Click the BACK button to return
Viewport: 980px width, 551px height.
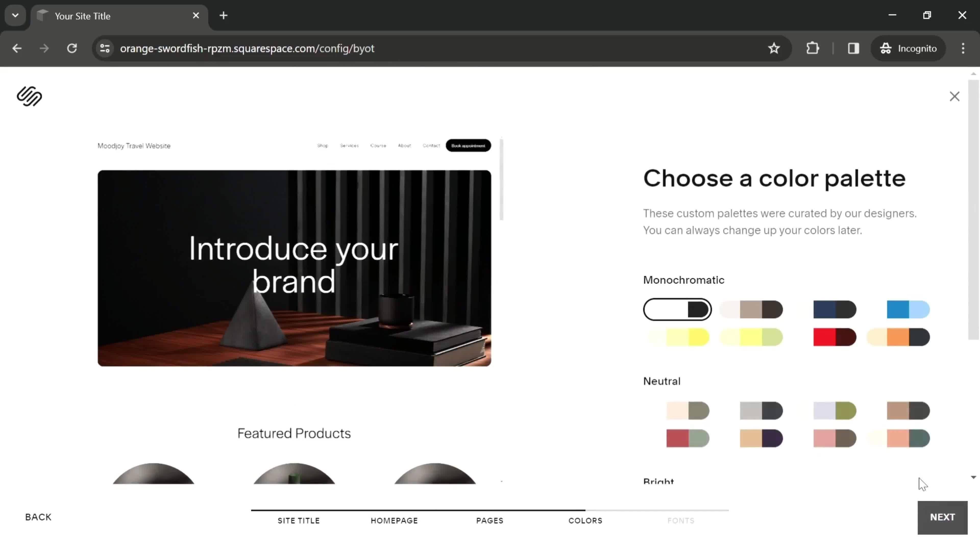point(38,517)
